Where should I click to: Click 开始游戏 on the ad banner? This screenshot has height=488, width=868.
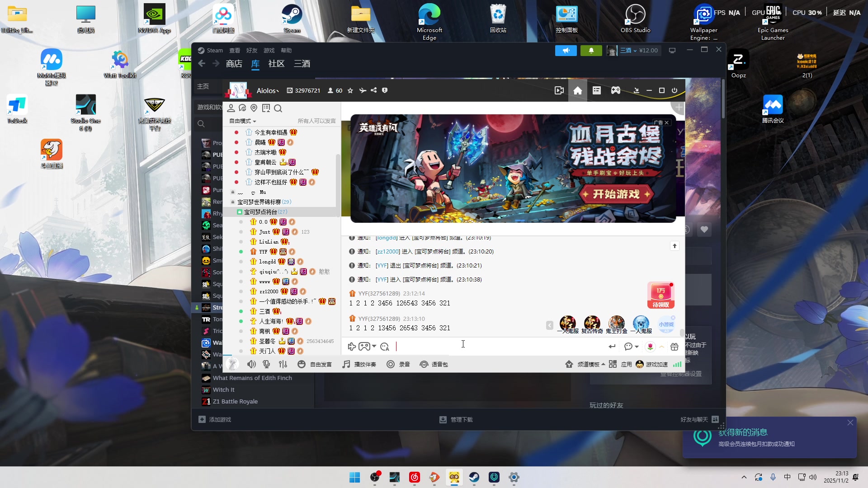[617, 194]
